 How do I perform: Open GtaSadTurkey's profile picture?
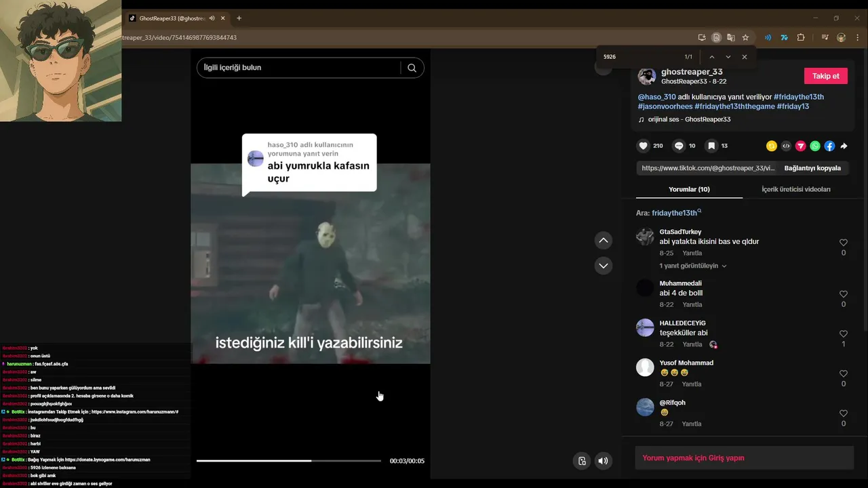coord(645,237)
